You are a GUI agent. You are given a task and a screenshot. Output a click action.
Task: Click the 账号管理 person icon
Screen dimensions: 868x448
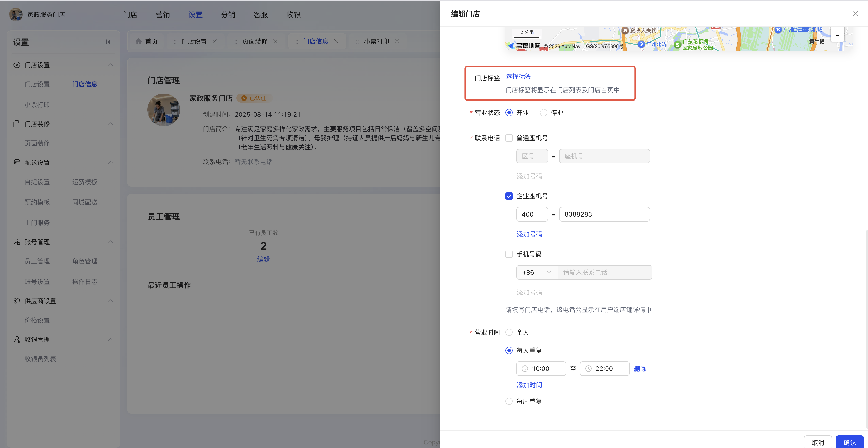tap(17, 242)
